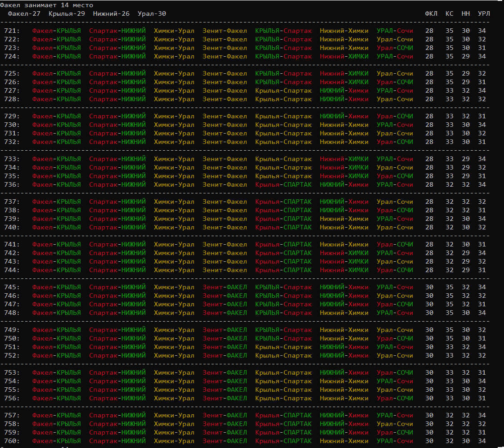
Task: Click "Зенит-Факел" in row 732
Action: click(x=225, y=142)
